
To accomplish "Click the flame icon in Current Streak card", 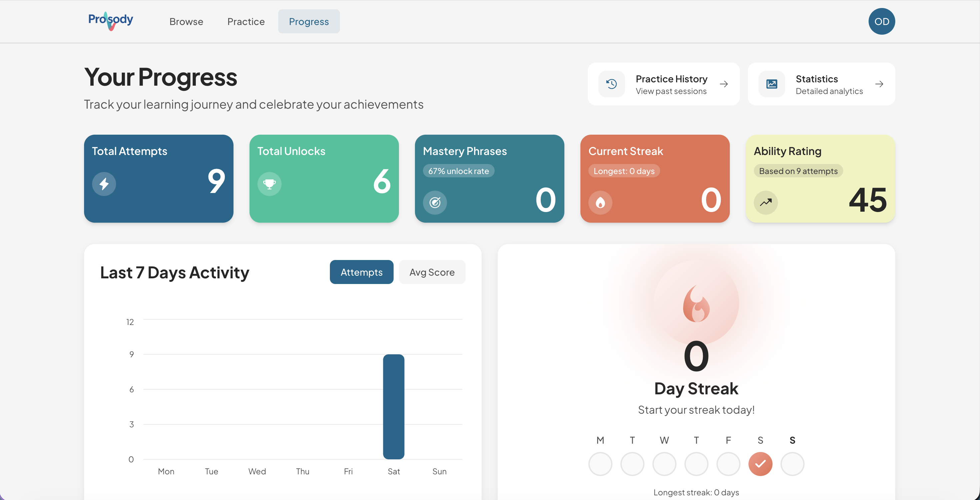I will click(600, 202).
